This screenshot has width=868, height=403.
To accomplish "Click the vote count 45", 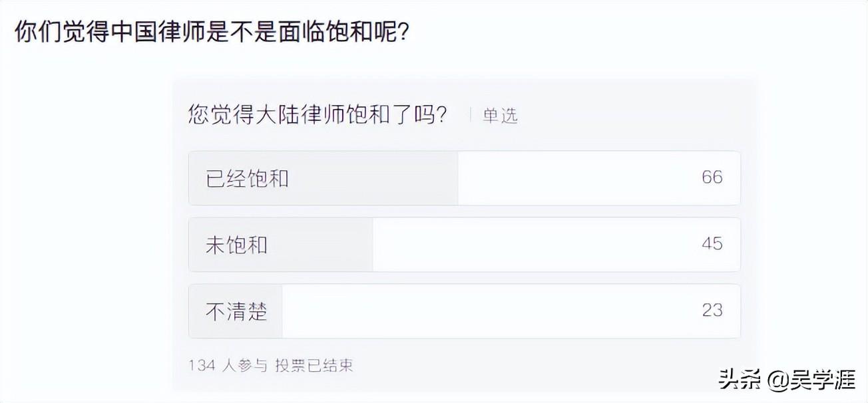I will [712, 244].
